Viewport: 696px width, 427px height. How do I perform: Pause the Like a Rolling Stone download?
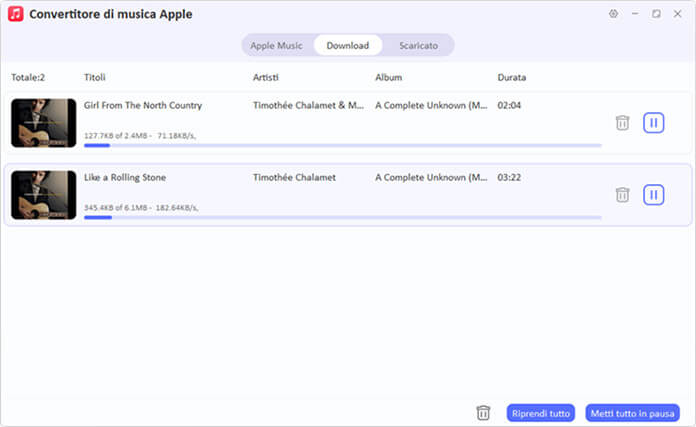[653, 194]
